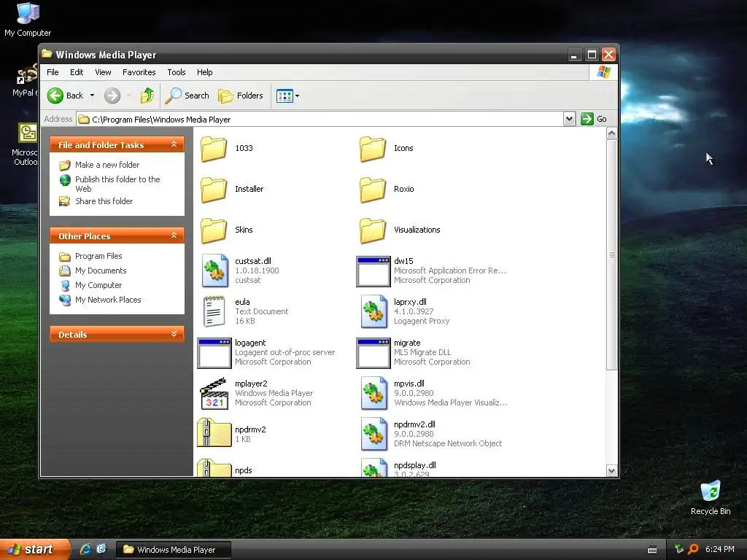Image resolution: width=747 pixels, height=560 pixels.
Task: Open the File menu
Action: coord(53,72)
